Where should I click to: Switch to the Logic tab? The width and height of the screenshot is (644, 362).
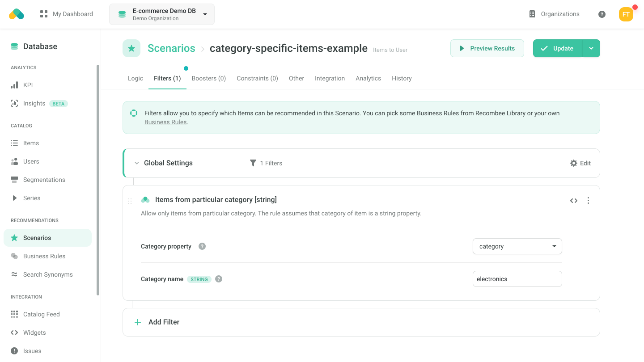136,78
